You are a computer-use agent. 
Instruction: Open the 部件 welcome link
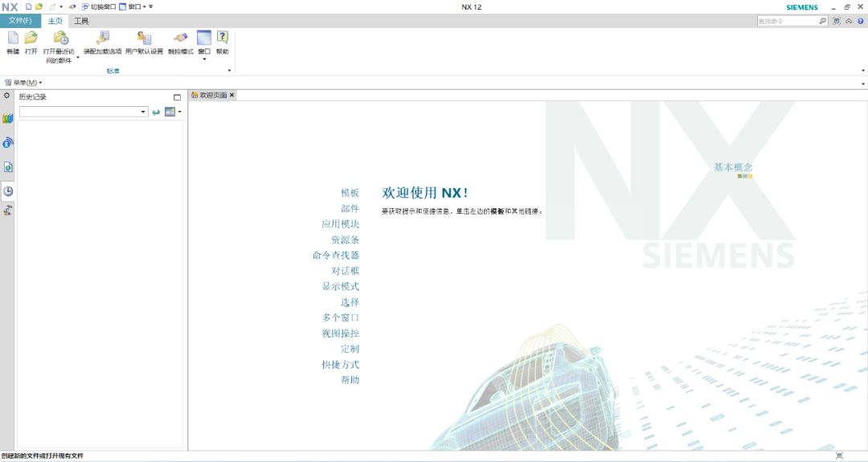click(x=350, y=209)
